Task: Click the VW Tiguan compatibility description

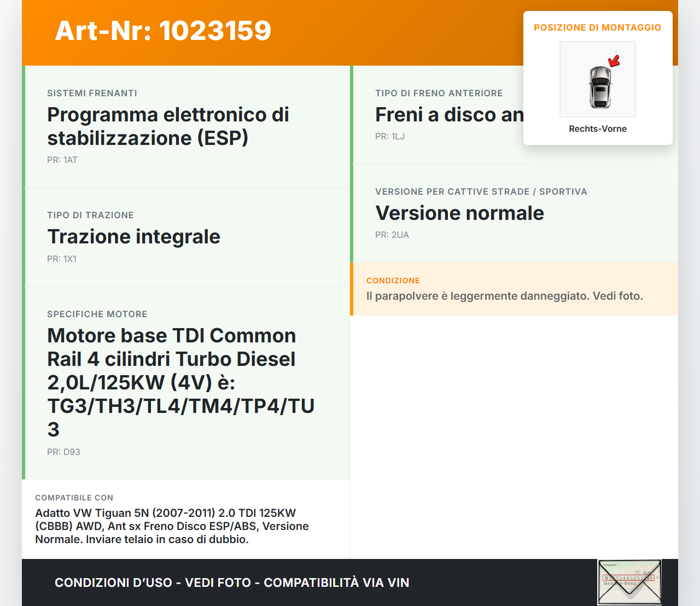Action: tap(172, 526)
